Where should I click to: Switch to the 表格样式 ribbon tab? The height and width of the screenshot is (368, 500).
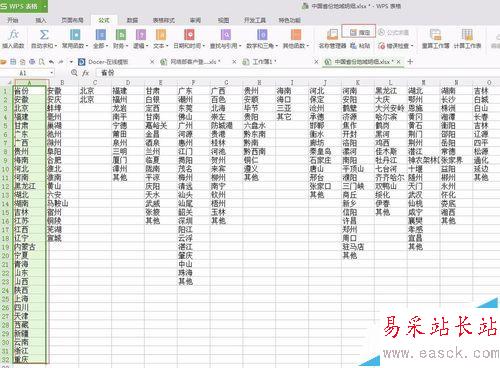pos(164,20)
